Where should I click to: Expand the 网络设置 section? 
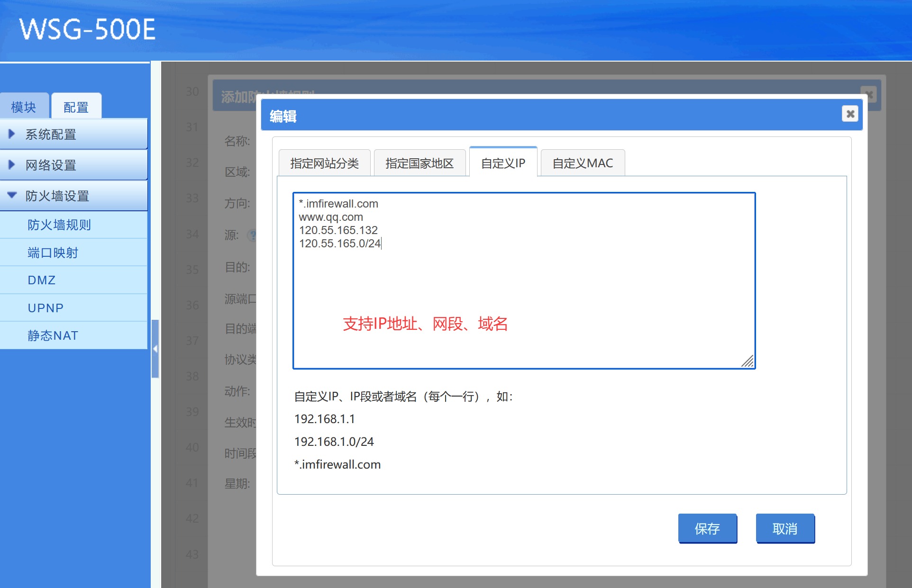click(51, 165)
